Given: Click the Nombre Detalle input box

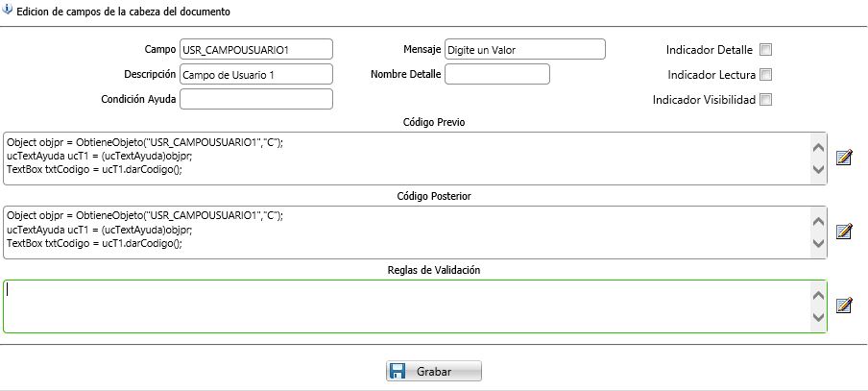Looking at the screenshot, I should 496,74.
